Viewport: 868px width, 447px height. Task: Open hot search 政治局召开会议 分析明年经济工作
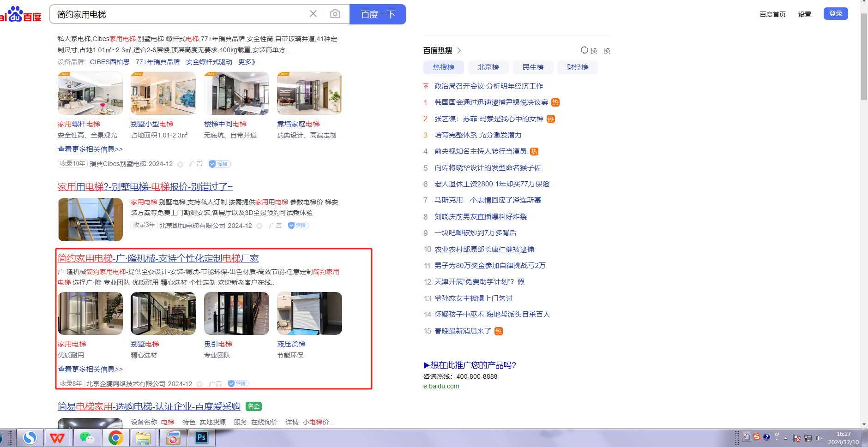(489, 86)
